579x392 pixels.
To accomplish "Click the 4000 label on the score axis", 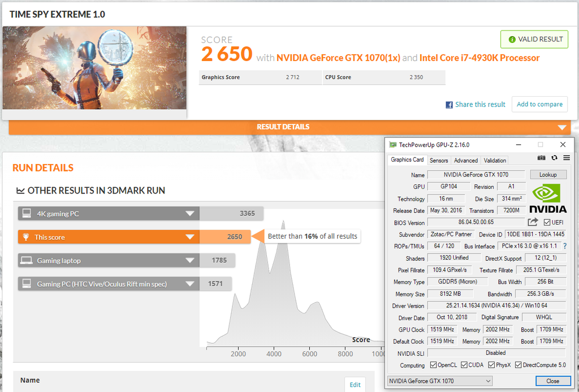I will tap(274, 354).
